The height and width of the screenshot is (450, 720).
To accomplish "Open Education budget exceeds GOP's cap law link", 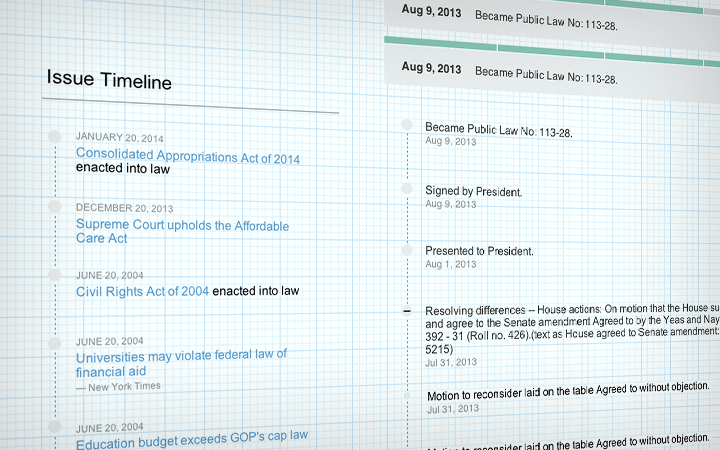I will pyautogui.click(x=191, y=436).
